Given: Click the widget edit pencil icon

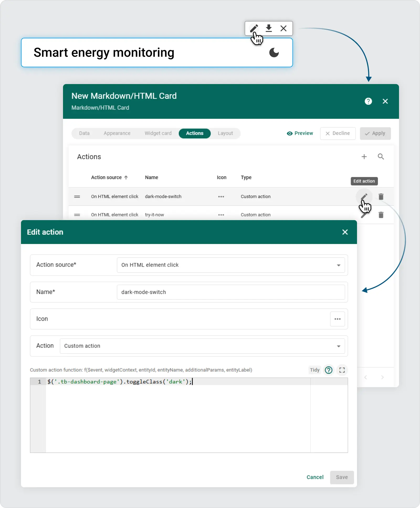Looking at the screenshot, I should [x=254, y=28].
